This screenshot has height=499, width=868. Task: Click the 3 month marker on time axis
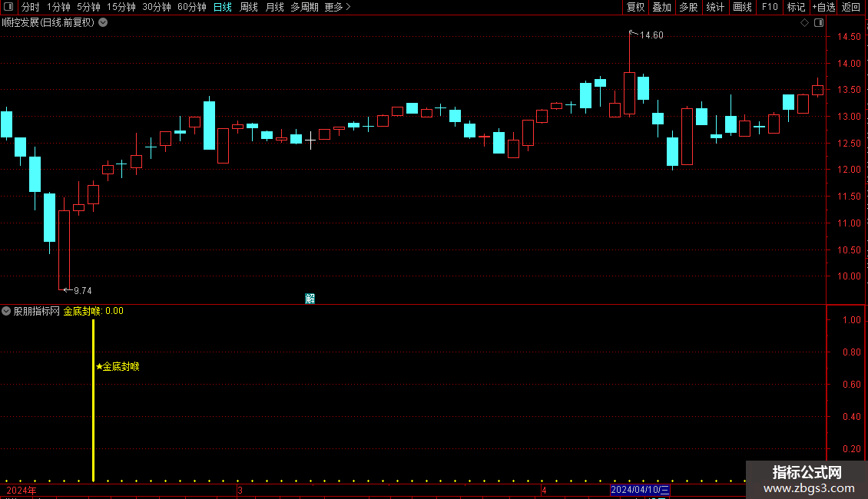coord(240,490)
